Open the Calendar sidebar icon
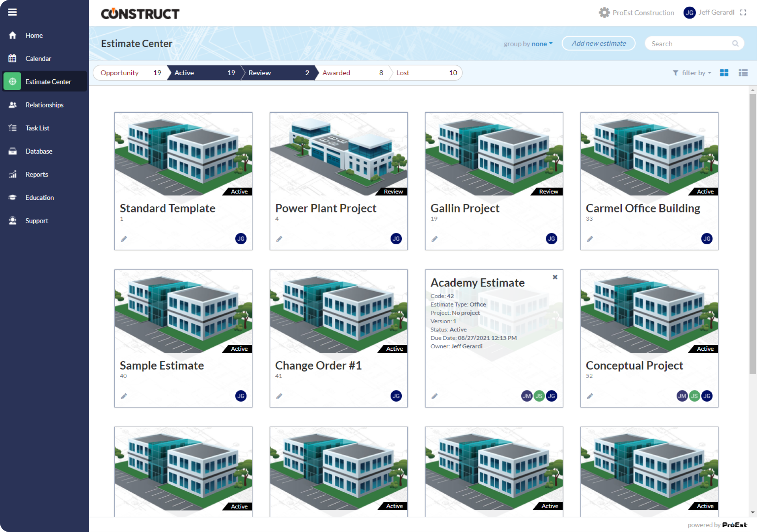Image resolution: width=757 pixels, height=532 pixels. click(x=13, y=58)
